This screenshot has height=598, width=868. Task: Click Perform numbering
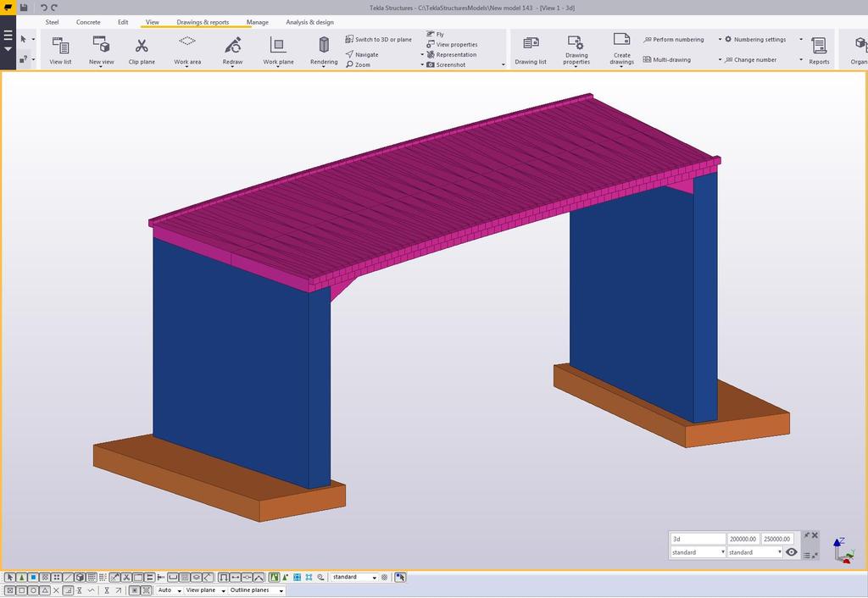(674, 39)
